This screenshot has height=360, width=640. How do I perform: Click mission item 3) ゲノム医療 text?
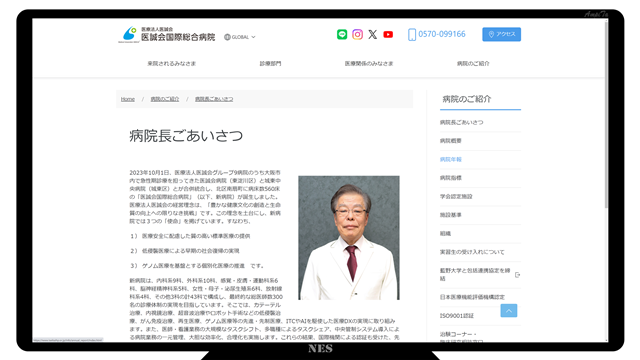[197, 266]
